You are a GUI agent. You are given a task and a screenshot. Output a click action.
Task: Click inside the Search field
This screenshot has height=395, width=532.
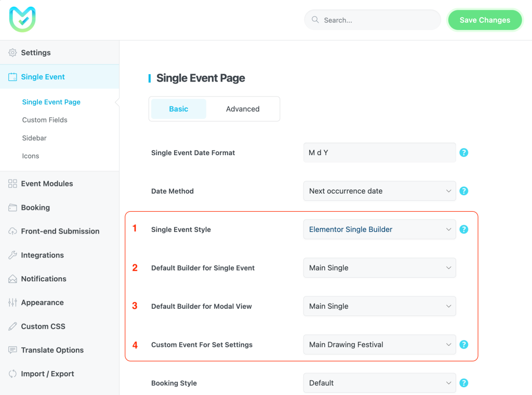[372, 20]
